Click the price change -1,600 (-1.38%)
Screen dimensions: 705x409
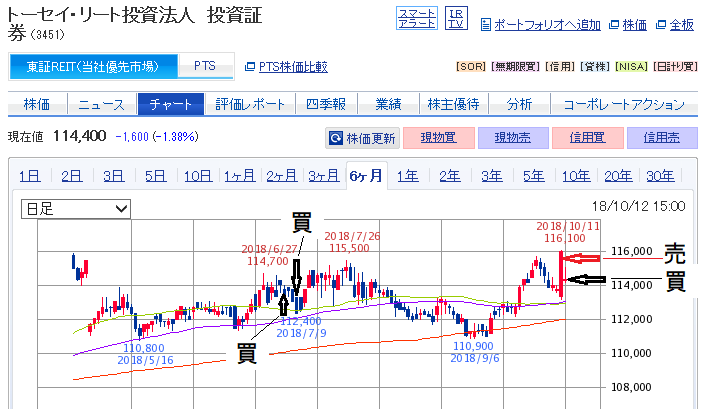pyautogui.click(x=157, y=137)
